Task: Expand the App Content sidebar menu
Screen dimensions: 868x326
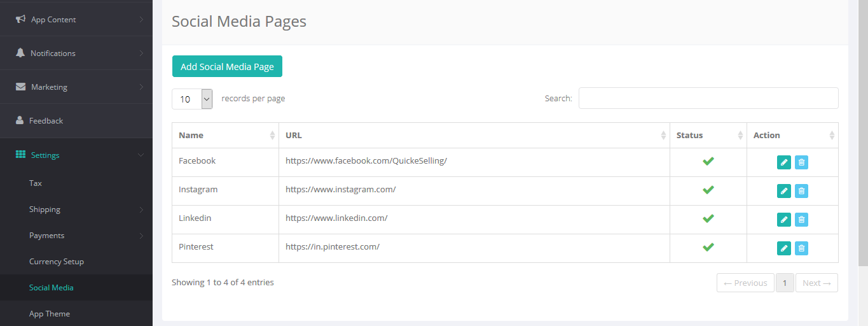Action: click(x=76, y=20)
